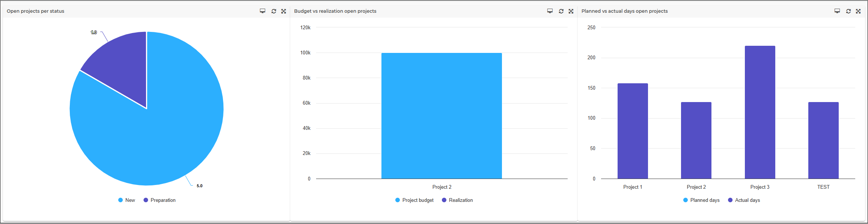Toggle Planned days series in legend

point(701,200)
